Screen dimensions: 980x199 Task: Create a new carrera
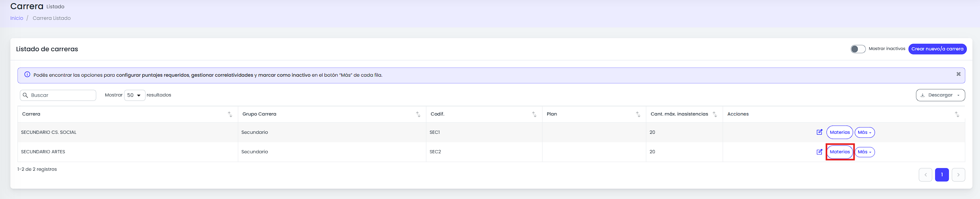(937, 49)
